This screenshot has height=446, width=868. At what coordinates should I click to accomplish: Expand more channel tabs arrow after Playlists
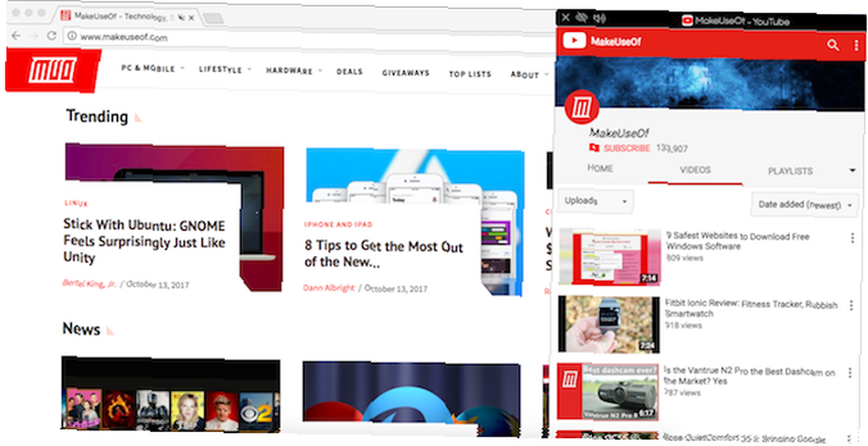852,171
